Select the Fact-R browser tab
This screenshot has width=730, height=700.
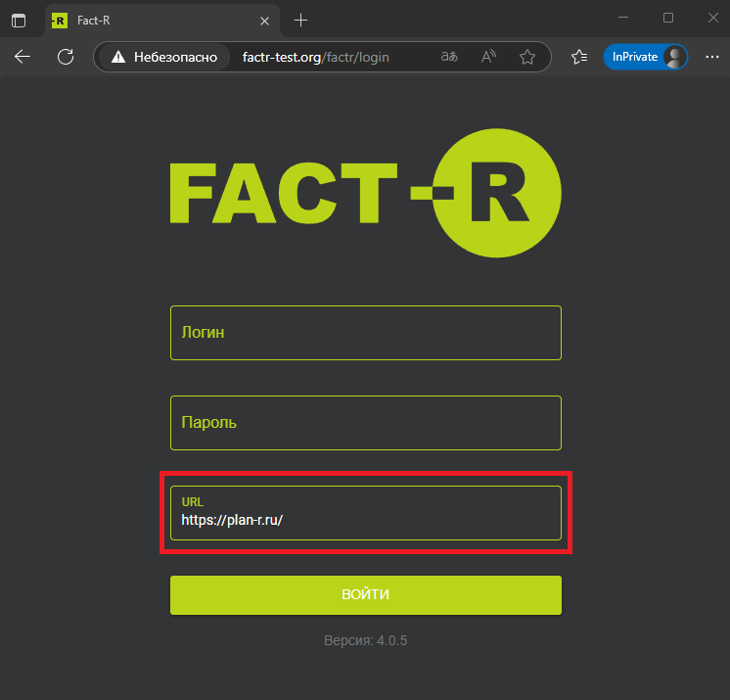pos(147,20)
